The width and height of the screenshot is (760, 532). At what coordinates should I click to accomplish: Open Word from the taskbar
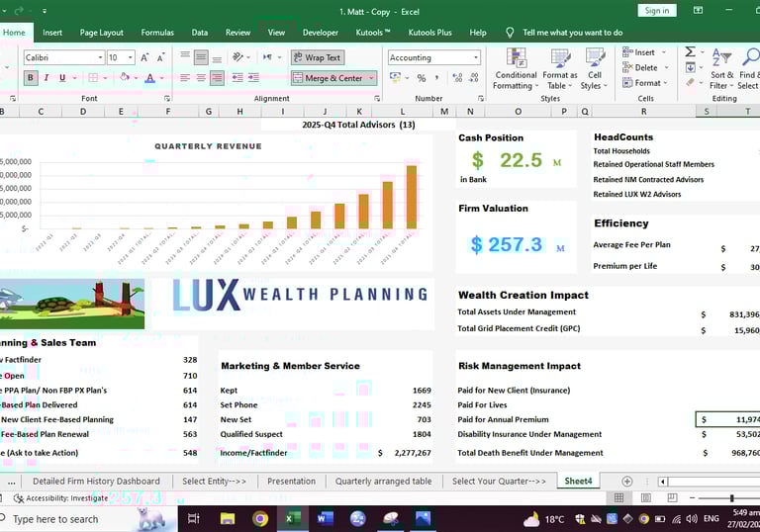[x=325, y=519]
